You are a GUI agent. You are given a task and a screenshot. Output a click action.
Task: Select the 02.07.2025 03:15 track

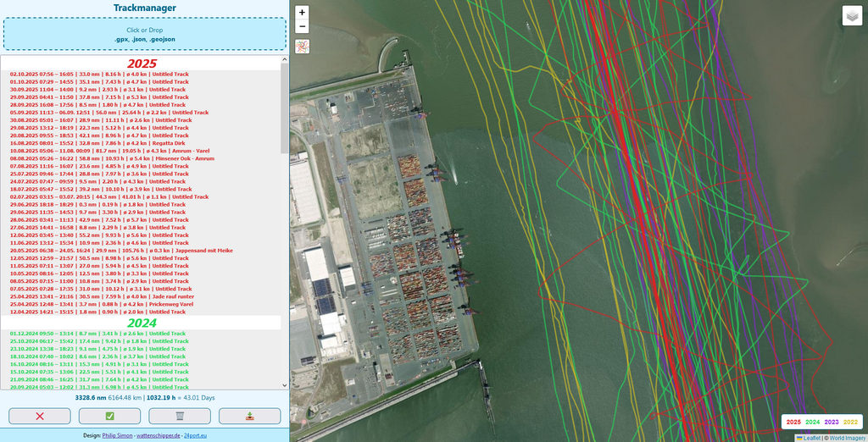(142, 197)
